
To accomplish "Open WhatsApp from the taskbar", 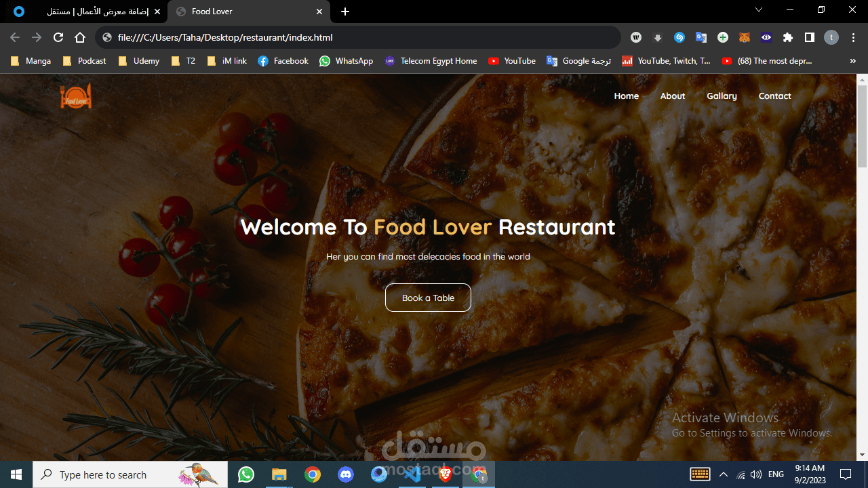I will pos(246,474).
